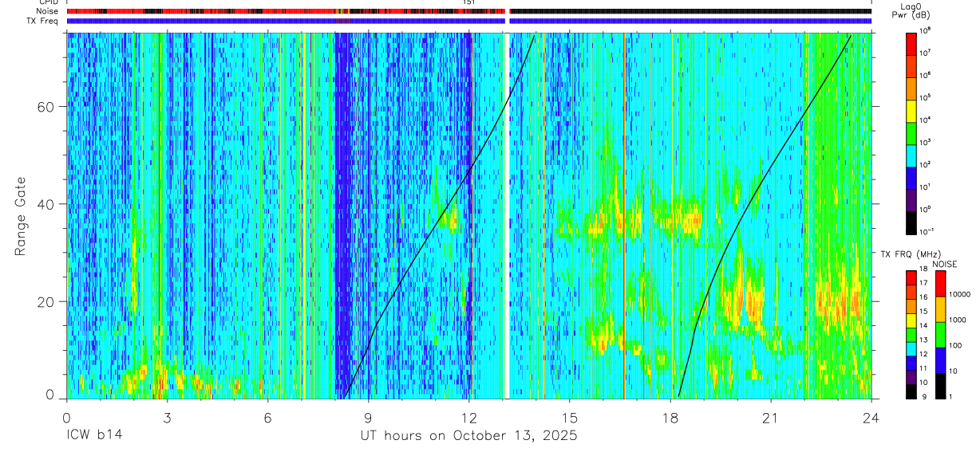Click x-axis tick label '9'
Image resolution: width=980 pixels, height=452 pixels.
(368, 418)
